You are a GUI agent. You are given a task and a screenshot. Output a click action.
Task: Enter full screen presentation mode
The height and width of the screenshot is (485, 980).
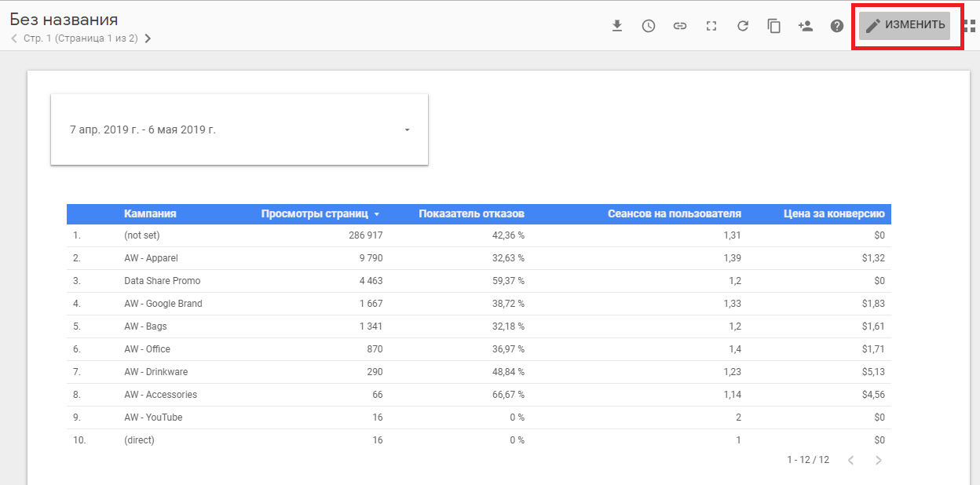(711, 26)
